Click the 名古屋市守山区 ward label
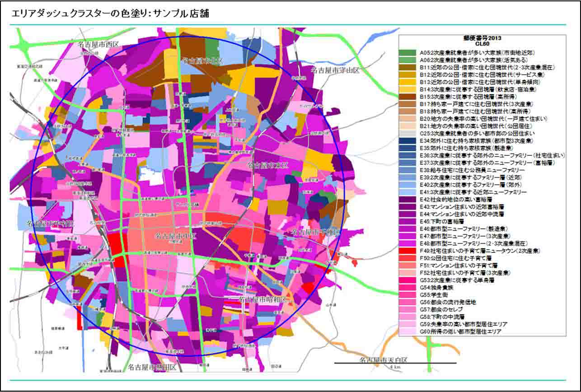The height and width of the screenshot is (392, 581). click(335, 70)
